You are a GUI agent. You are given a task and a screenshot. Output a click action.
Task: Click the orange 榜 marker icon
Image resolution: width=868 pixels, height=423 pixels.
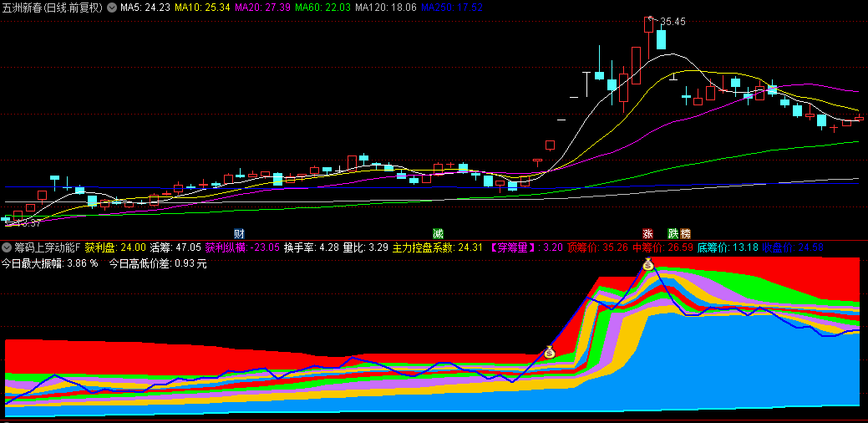686,233
